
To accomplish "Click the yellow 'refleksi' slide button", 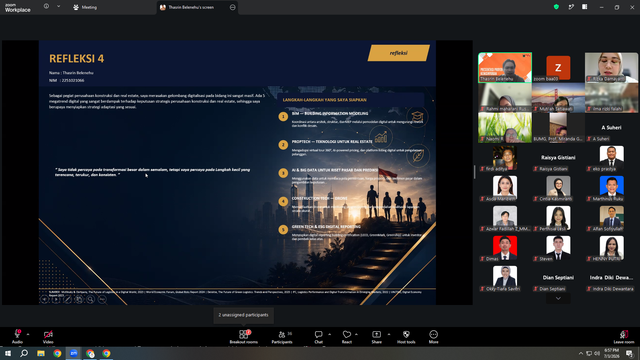I will (x=399, y=53).
